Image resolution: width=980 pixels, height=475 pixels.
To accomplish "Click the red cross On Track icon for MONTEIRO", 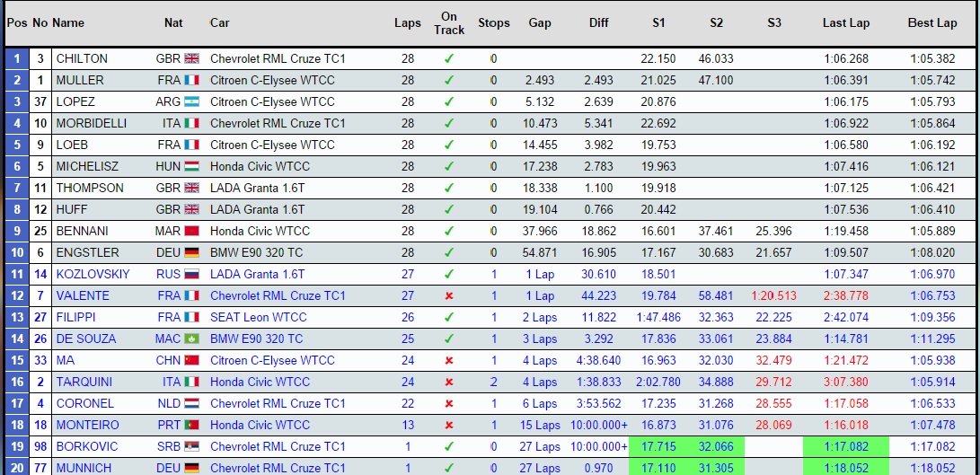I will coord(449,425).
